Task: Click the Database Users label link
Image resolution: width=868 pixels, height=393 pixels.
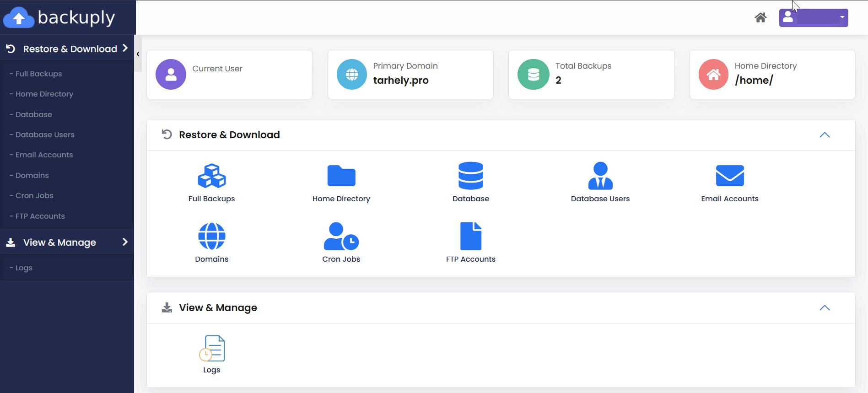Action: 600,199
